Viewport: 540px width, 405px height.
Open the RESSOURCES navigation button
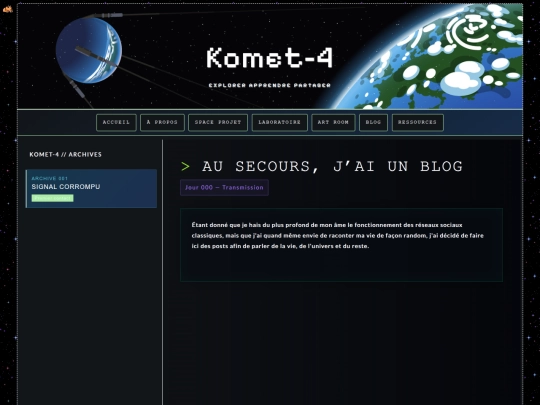[417, 123]
